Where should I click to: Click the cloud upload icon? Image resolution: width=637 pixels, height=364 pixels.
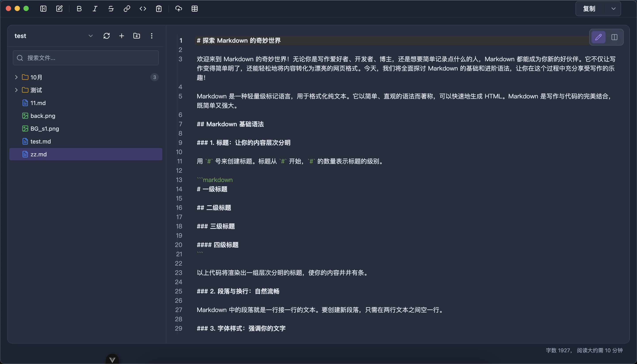tap(178, 9)
